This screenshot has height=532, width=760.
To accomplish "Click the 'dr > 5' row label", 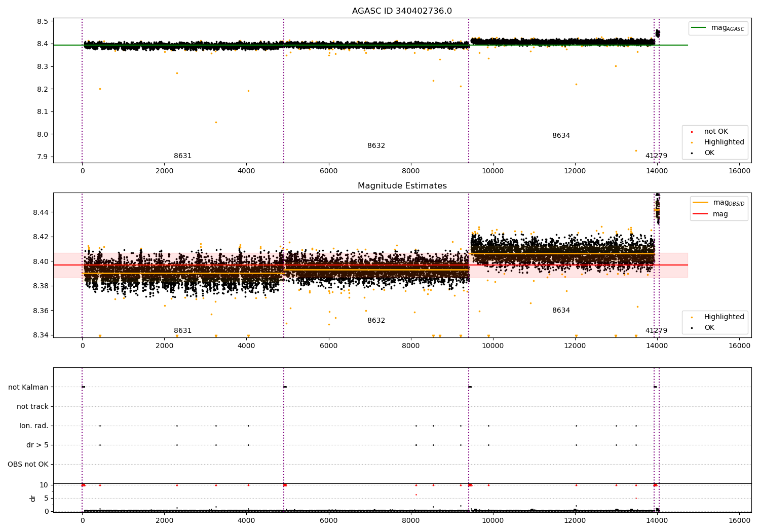I will [37, 445].
